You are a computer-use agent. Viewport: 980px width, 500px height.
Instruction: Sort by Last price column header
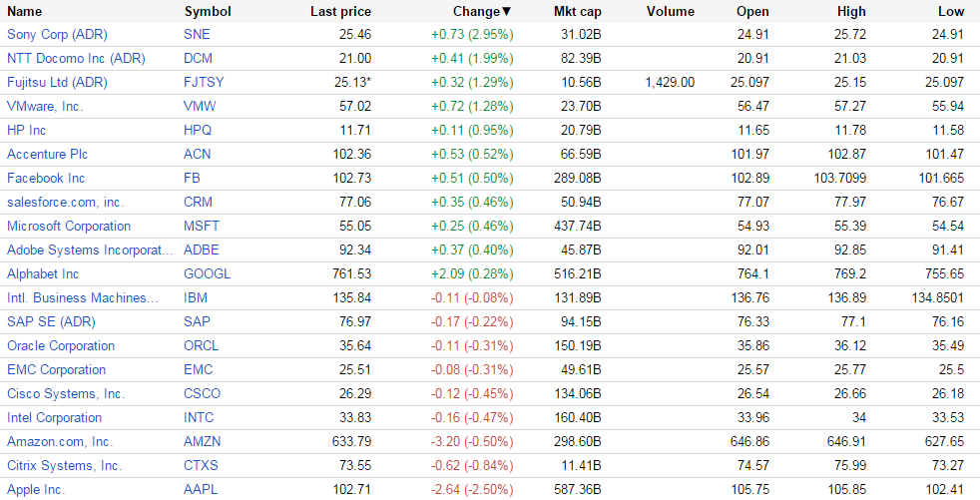click(340, 12)
